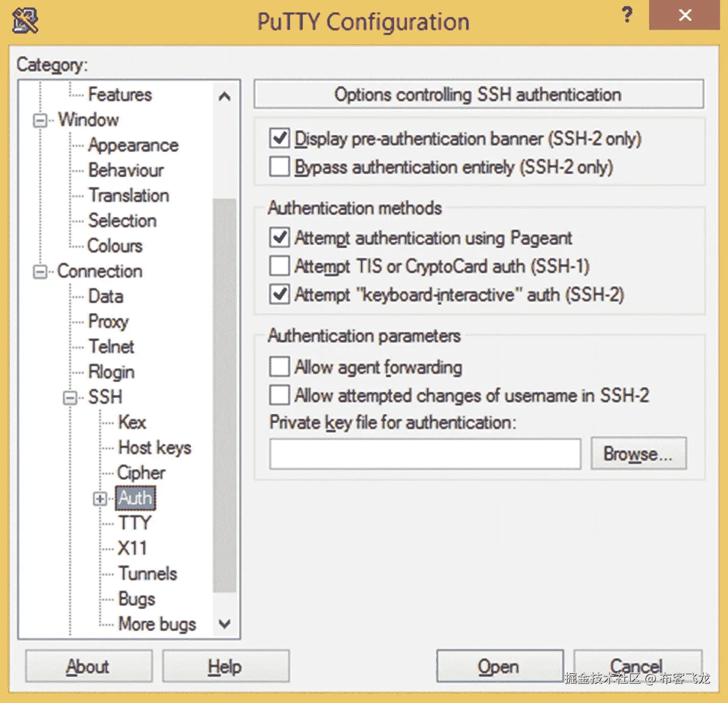
Task: Expand the Auth tree node
Action: click(100, 499)
